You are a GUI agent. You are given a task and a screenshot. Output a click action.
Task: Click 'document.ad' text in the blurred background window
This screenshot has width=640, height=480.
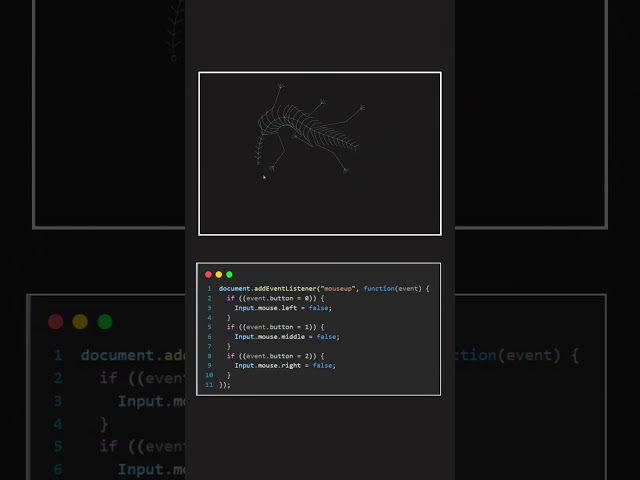[x=133, y=356]
